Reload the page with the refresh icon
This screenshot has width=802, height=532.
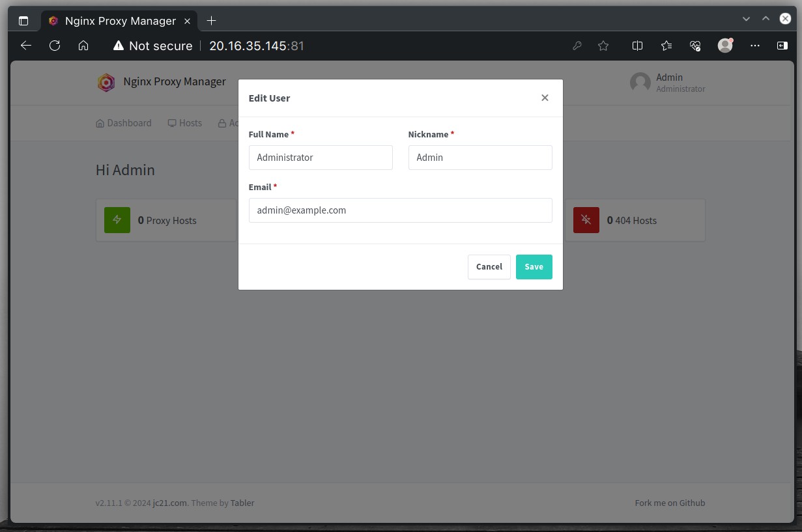[x=55, y=46]
